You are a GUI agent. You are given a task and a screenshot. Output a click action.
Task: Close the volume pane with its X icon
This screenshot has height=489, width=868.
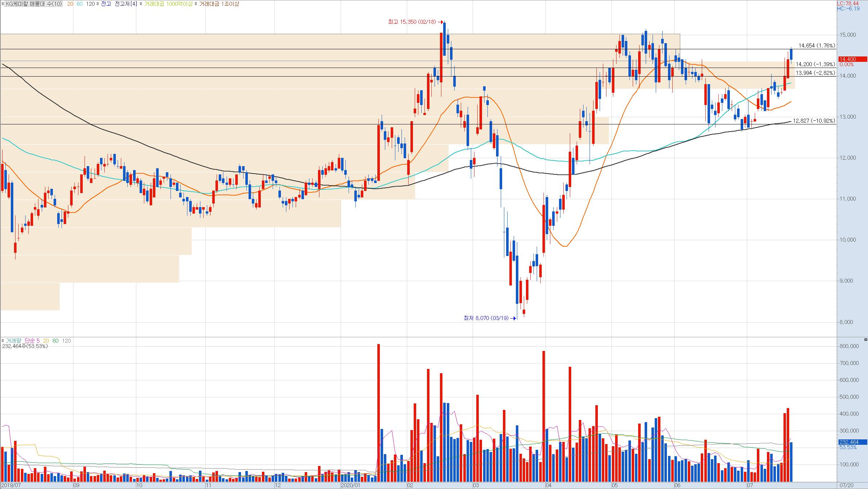click(866, 339)
